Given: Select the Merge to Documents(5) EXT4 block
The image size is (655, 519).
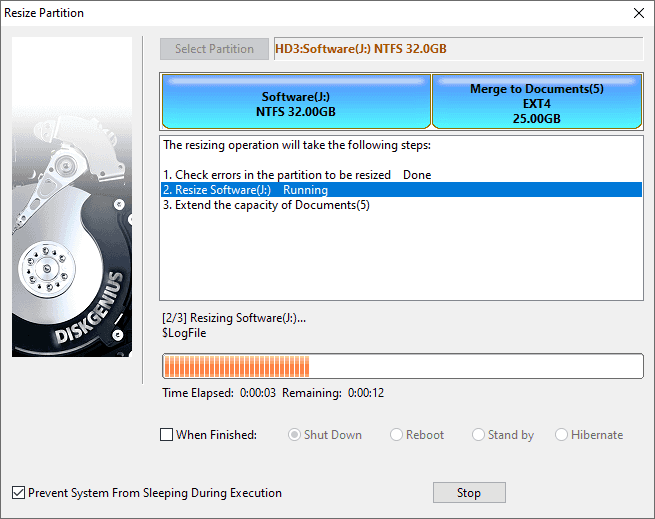Looking at the screenshot, I should 536,104.
